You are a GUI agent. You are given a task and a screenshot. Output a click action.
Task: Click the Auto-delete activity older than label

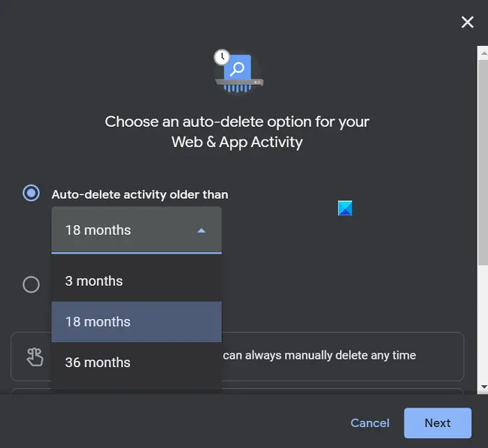pyautogui.click(x=139, y=194)
